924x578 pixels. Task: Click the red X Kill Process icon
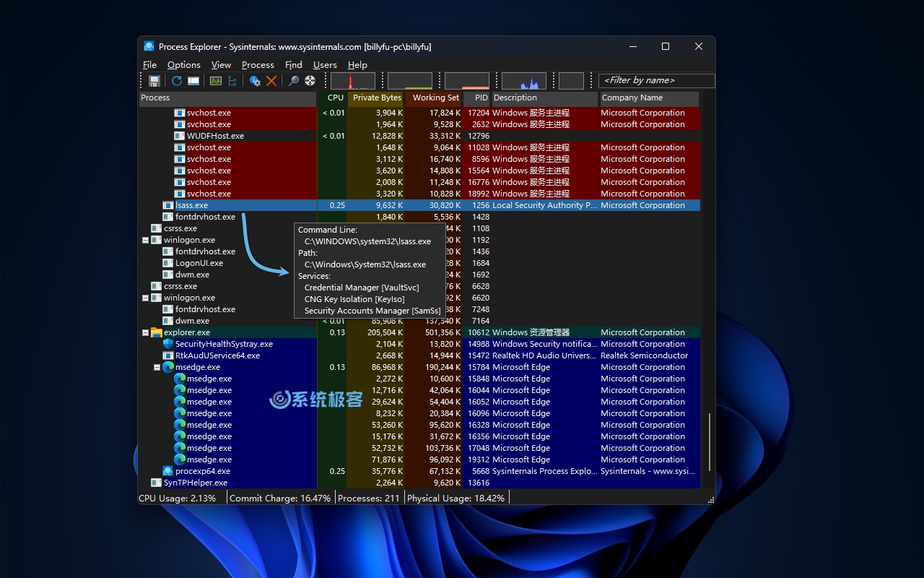pyautogui.click(x=271, y=81)
